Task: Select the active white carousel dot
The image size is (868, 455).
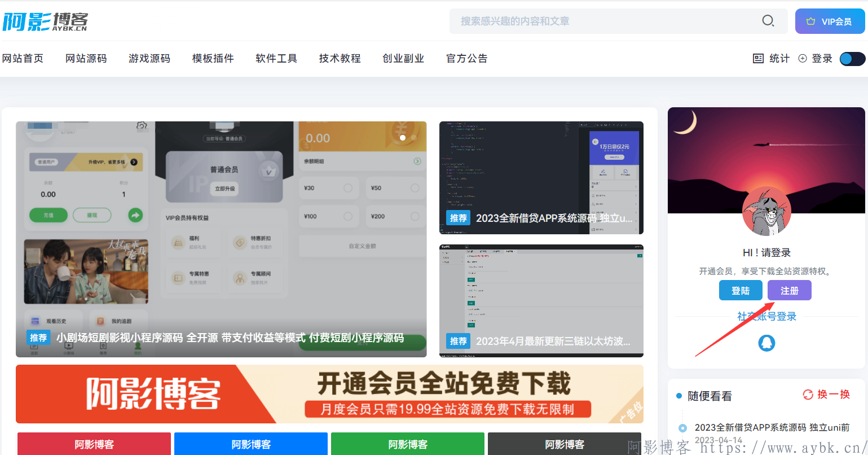Action: tap(403, 137)
